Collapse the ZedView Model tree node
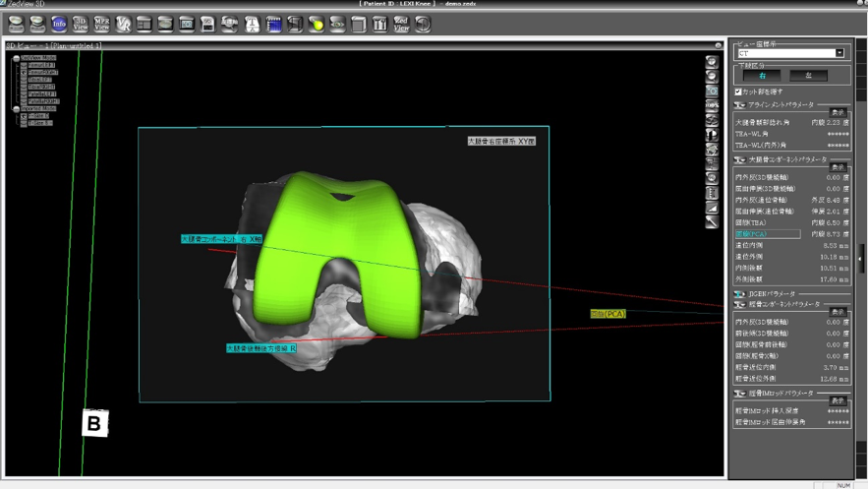The image size is (868, 489). [16, 58]
